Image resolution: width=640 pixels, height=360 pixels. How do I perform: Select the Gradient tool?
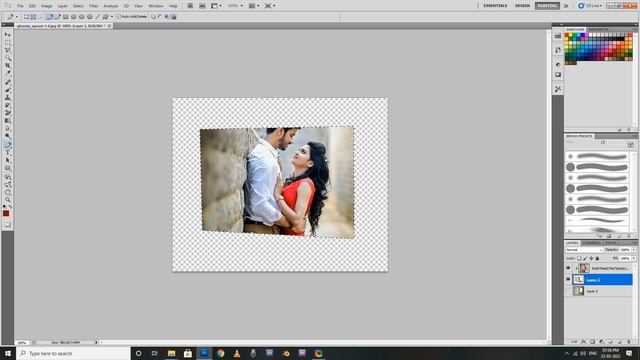8,121
